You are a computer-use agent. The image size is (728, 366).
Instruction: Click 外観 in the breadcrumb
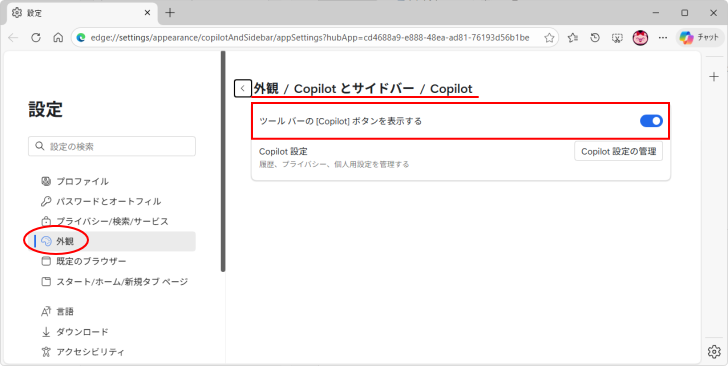coord(266,88)
